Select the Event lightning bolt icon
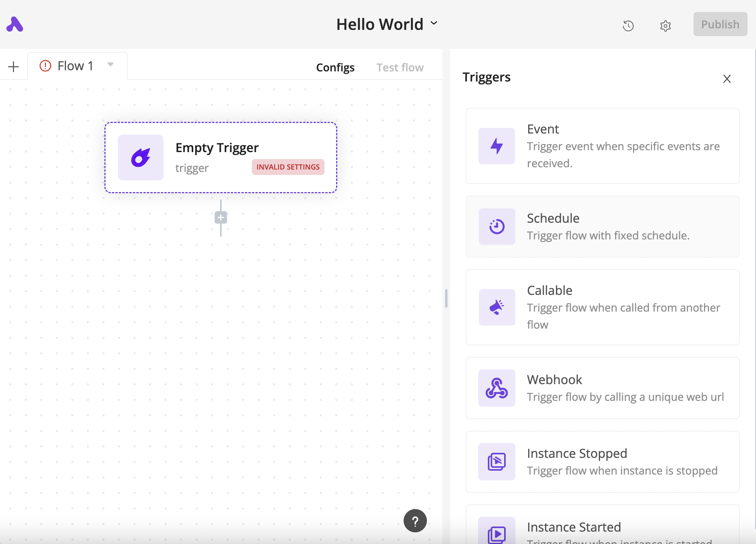This screenshot has width=756, height=544. (x=496, y=146)
